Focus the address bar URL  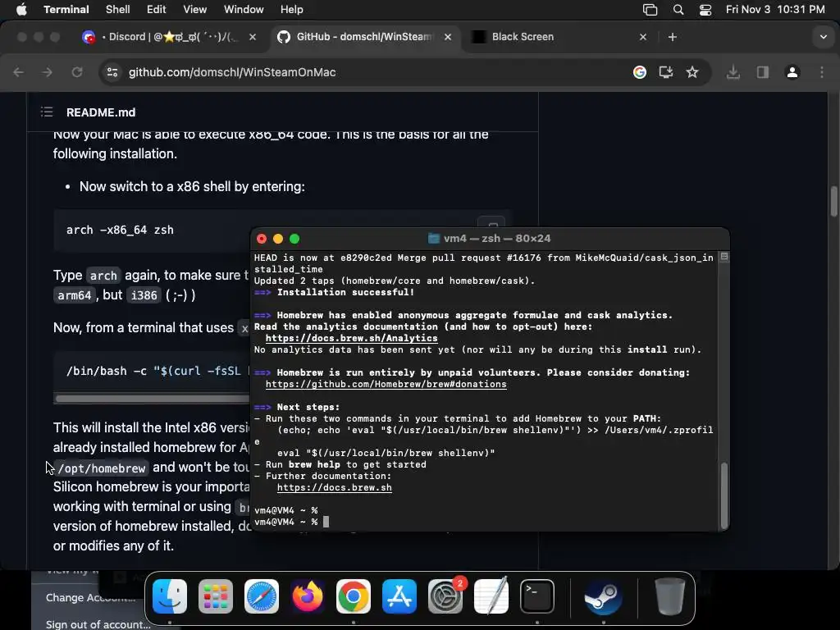pos(232,72)
